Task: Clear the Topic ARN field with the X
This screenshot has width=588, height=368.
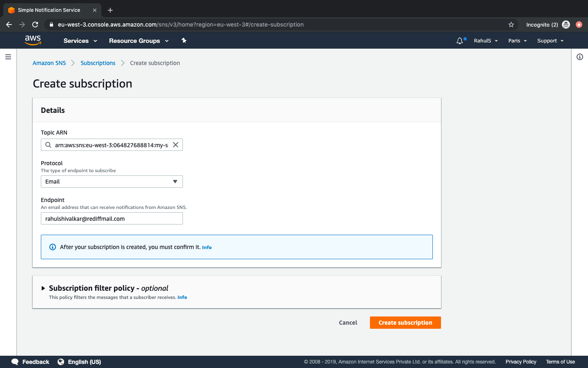Action: 176,145
